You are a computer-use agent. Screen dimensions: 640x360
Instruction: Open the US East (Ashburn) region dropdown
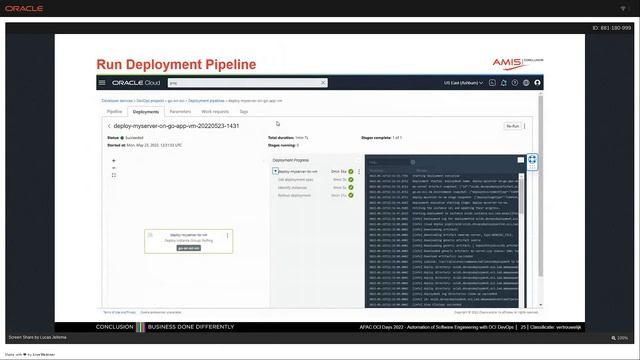point(463,83)
